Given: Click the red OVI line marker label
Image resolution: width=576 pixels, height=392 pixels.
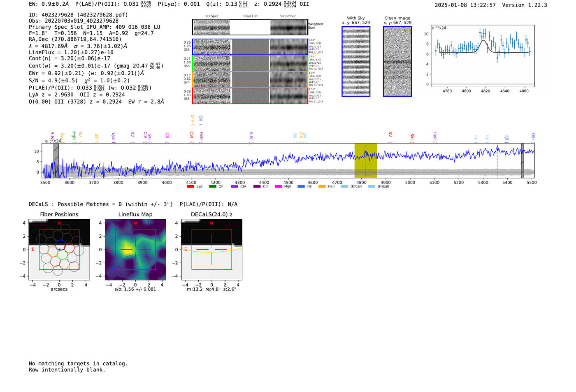Looking at the screenshot, I should click(x=192, y=137).
